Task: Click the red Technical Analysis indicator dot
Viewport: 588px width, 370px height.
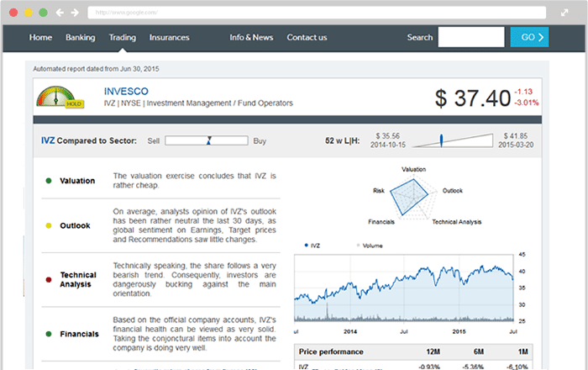Action: click(x=49, y=279)
